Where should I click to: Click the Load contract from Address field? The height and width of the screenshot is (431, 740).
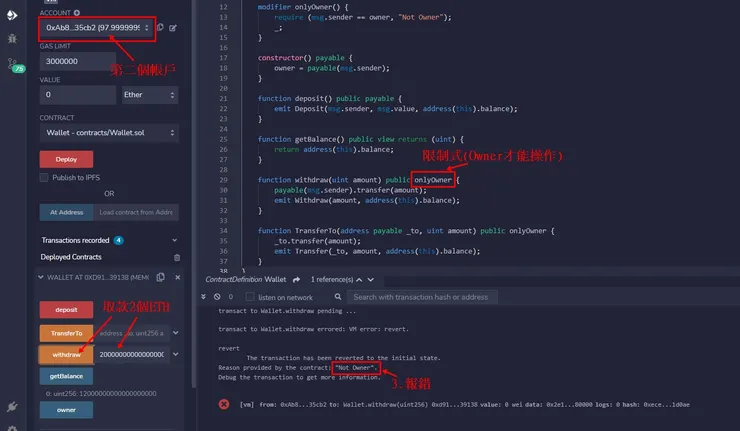[136, 212]
